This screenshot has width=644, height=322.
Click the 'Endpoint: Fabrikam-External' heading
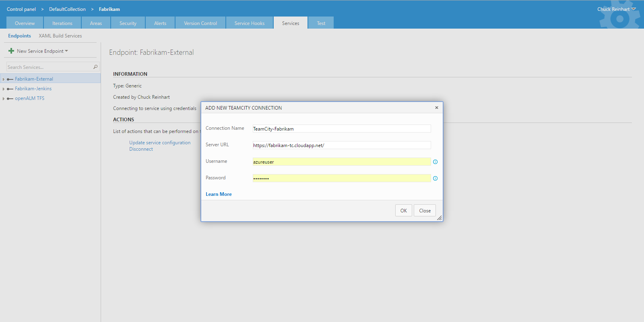click(151, 52)
